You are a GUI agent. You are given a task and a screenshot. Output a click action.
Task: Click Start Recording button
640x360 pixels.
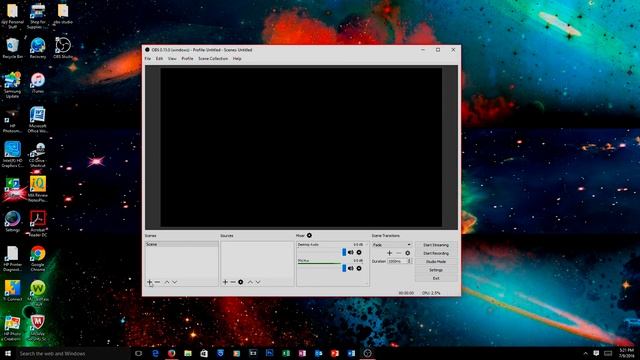(x=436, y=253)
